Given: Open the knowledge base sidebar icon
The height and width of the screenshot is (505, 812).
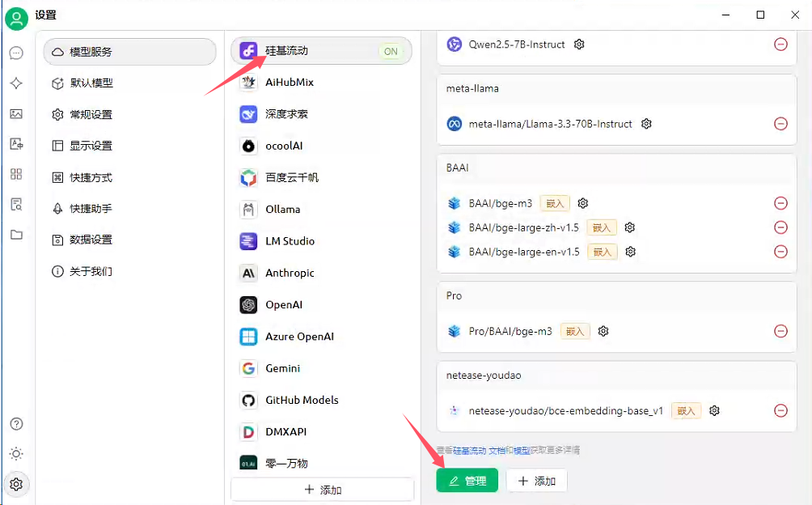Looking at the screenshot, I should click(16, 205).
